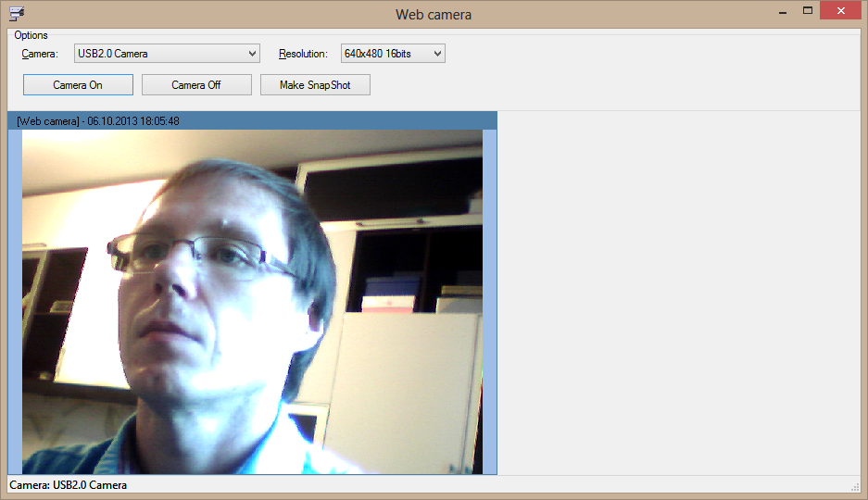Turn on the camera with Camera On

pos(78,85)
